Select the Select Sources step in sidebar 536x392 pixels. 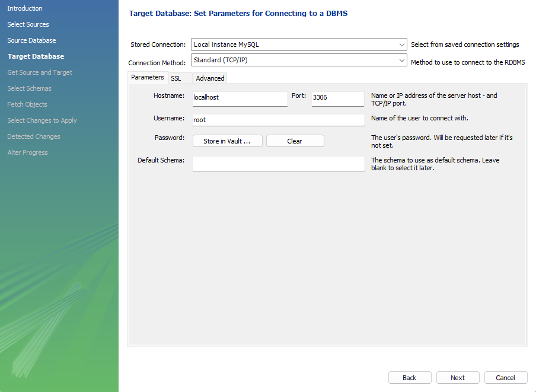click(28, 24)
